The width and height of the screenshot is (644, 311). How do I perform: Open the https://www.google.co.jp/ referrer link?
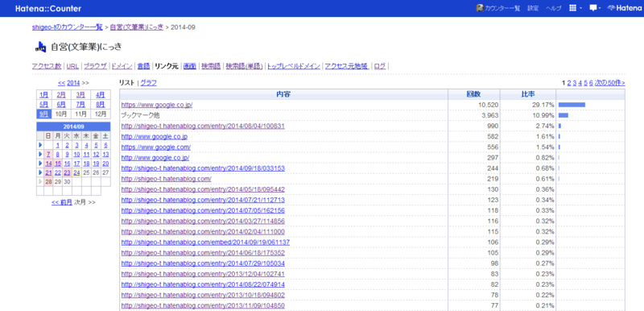[x=157, y=106]
